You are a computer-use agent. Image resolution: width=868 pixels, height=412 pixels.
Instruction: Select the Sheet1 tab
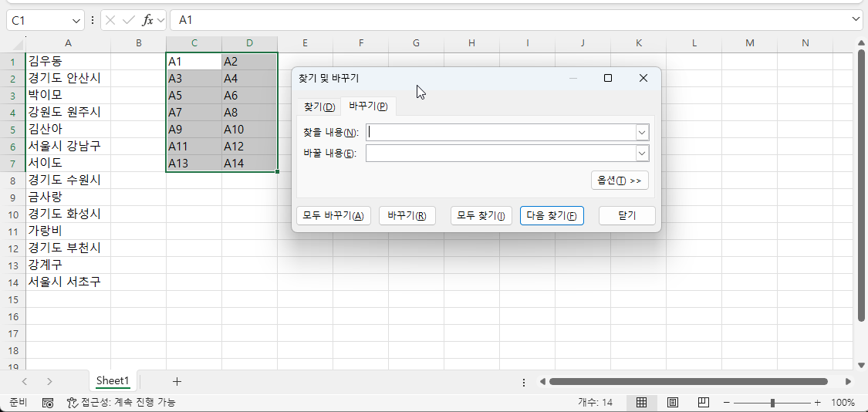pyautogui.click(x=113, y=381)
